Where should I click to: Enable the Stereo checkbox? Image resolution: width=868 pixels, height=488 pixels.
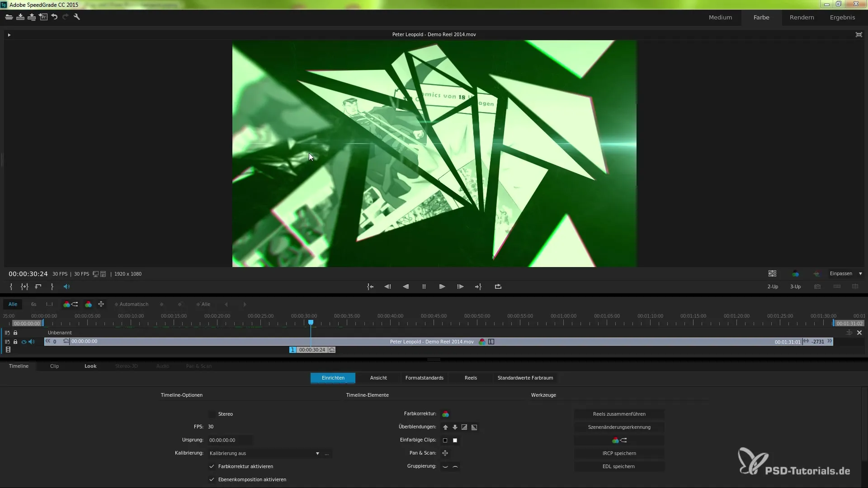click(x=212, y=414)
